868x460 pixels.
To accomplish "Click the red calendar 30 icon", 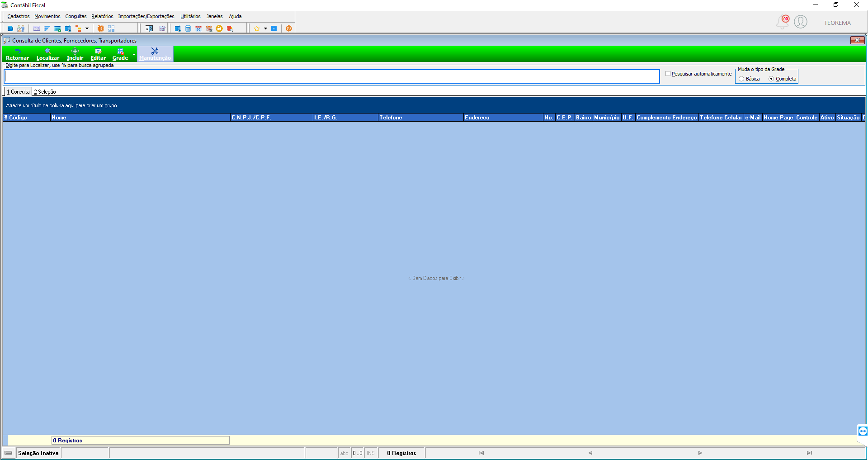I will coord(198,28).
